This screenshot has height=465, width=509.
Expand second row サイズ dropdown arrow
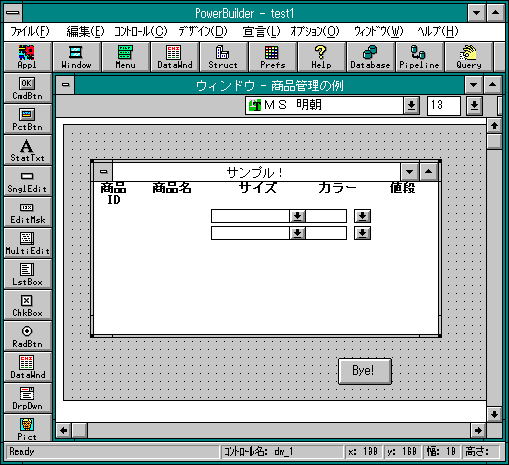coord(297,233)
